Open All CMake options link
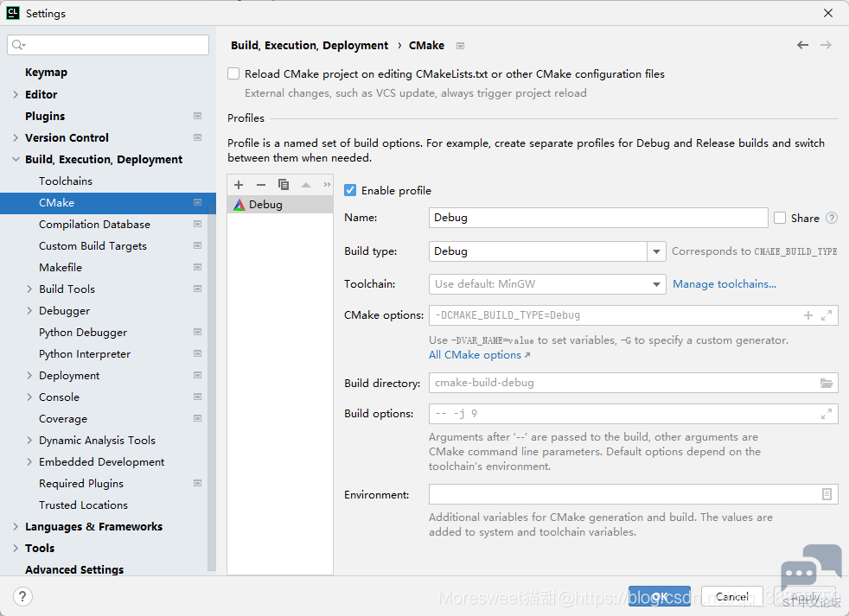Image resolution: width=849 pixels, height=616 pixels. point(479,355)
